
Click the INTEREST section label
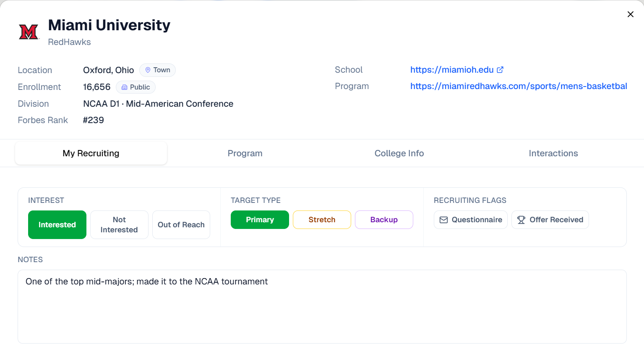[x=46, y=200]
